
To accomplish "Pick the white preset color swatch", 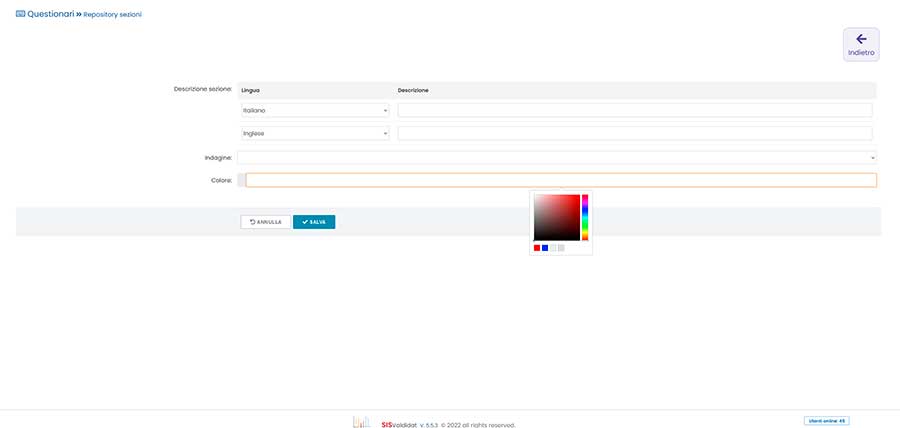I will tap(553, 248).
